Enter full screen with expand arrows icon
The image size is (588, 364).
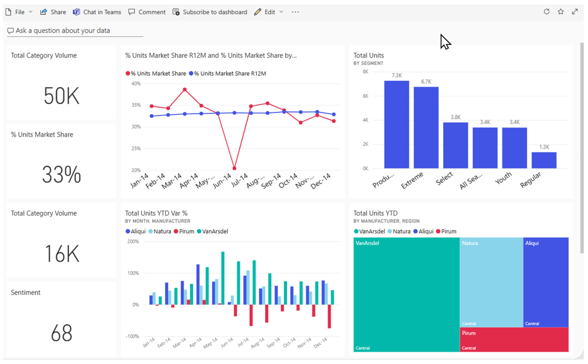pos(574,12)
